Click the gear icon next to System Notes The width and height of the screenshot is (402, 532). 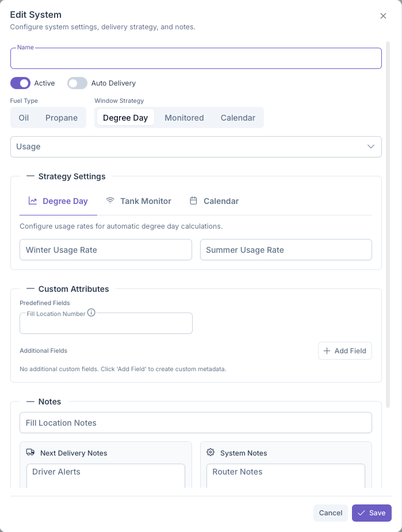(x=210, y=453)
